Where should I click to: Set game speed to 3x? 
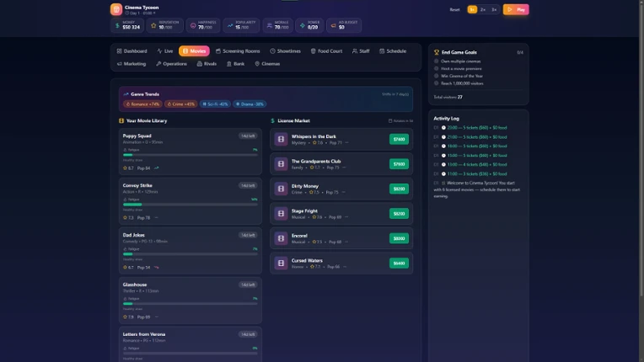click(x=494, y=9)
